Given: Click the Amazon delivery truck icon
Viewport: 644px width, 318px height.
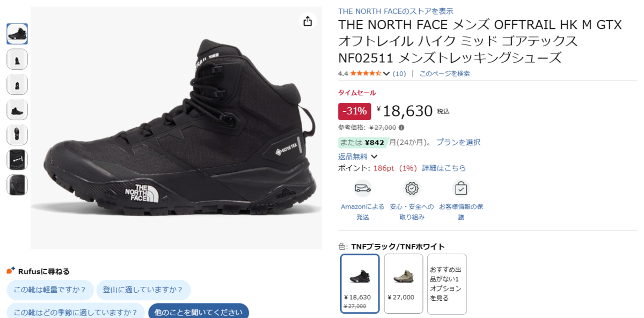Looking at the screenshot, I should [x=363, y=188].
